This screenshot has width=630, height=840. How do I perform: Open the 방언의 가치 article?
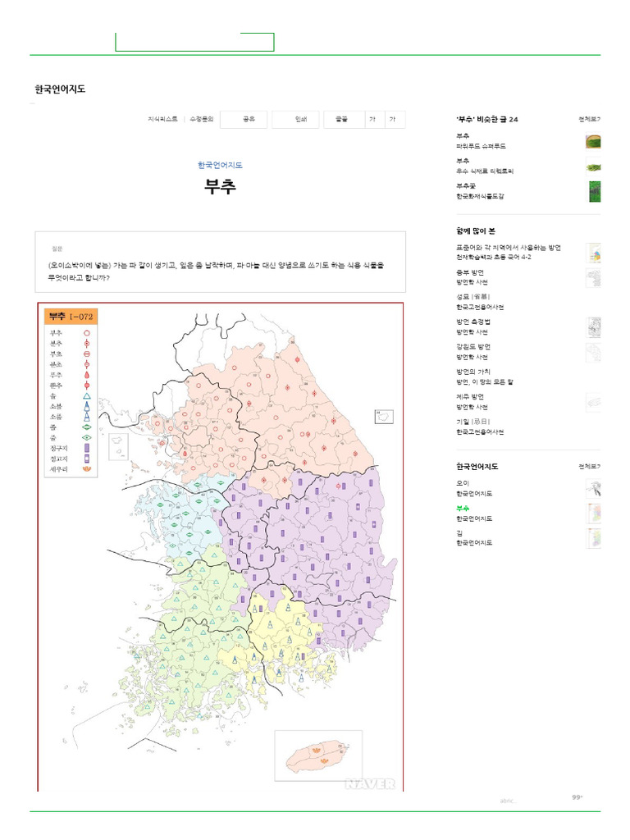point(473,372)
